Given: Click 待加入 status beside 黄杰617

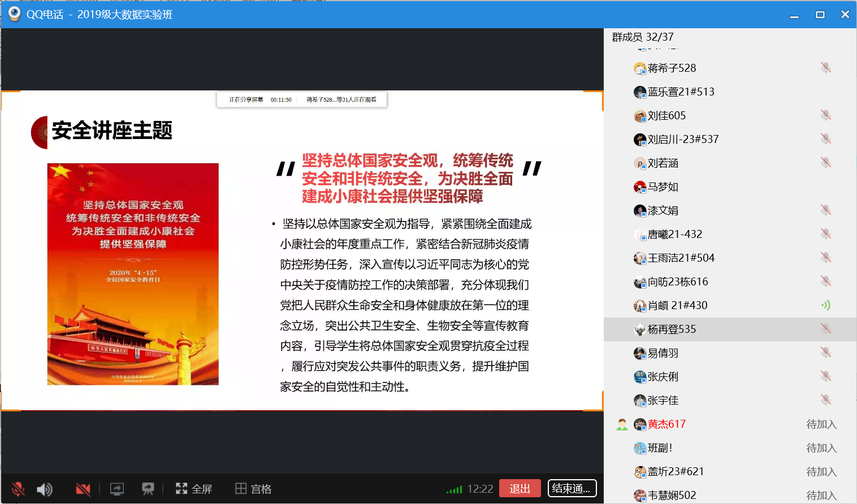Looking at the screenshot, I should [x=821, y=424].
